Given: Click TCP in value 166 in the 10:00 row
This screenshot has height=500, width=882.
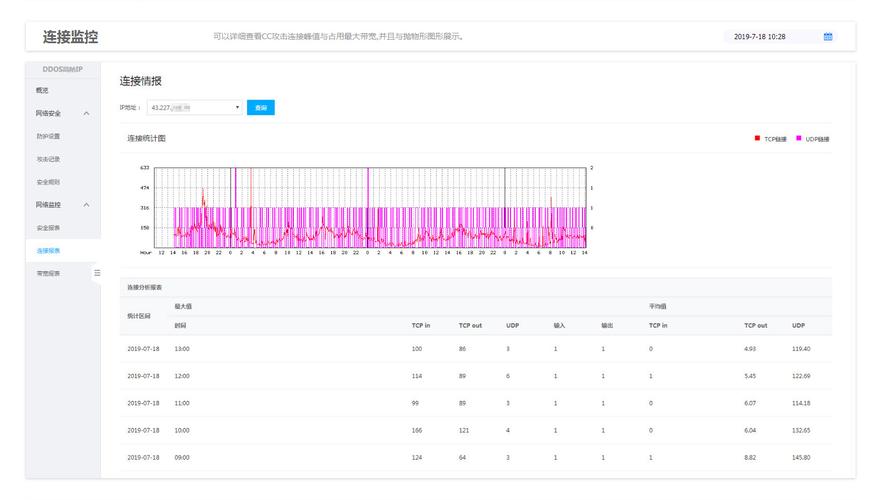Looking at the screenshot, I should 417,431.
